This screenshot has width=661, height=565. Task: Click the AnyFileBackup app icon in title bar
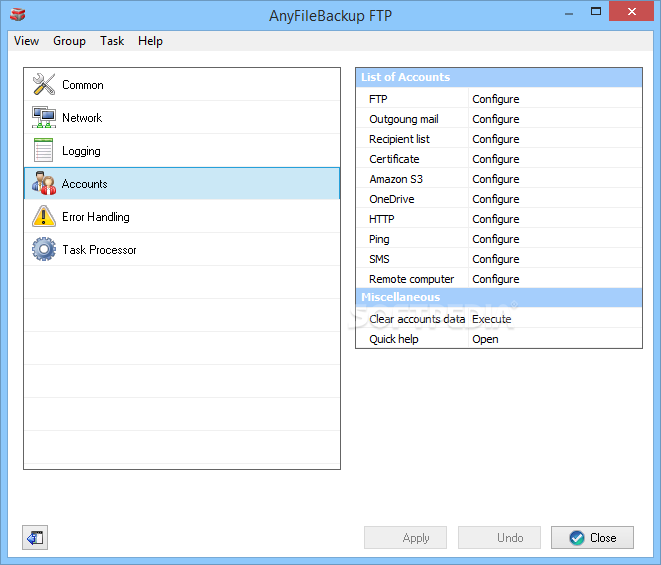click(x=18, y=15)
